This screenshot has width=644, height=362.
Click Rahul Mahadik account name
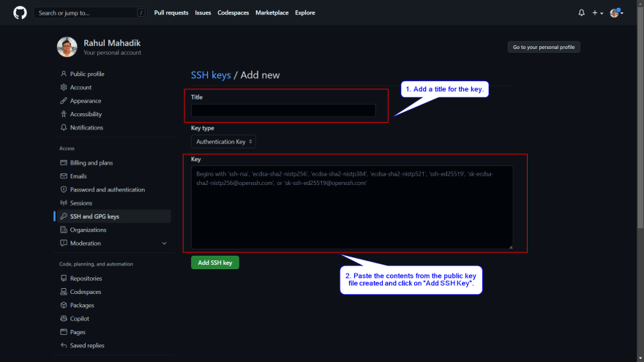[x=112, y=43]
